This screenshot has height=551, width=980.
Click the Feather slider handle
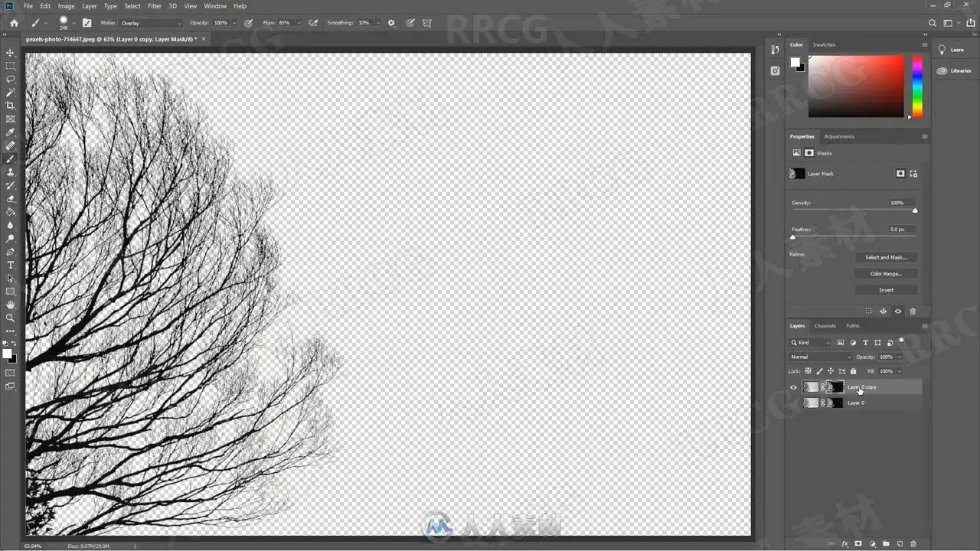coord(792,237)
